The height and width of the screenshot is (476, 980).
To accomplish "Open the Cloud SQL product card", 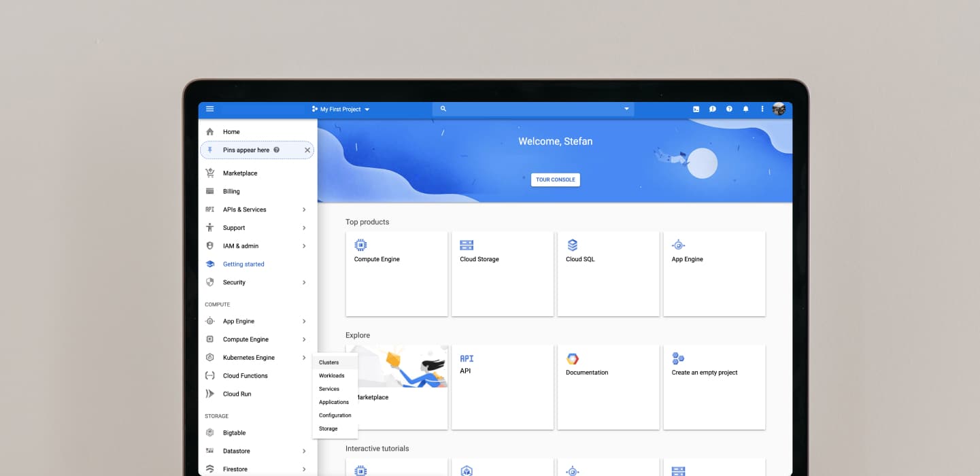I will coord(609,273).
